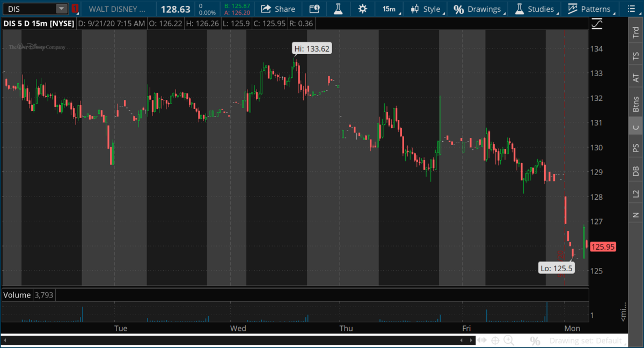This screenshot has width=644, height=348.
Task: Click the 125.95 current price label
Action: pos(603,247)
